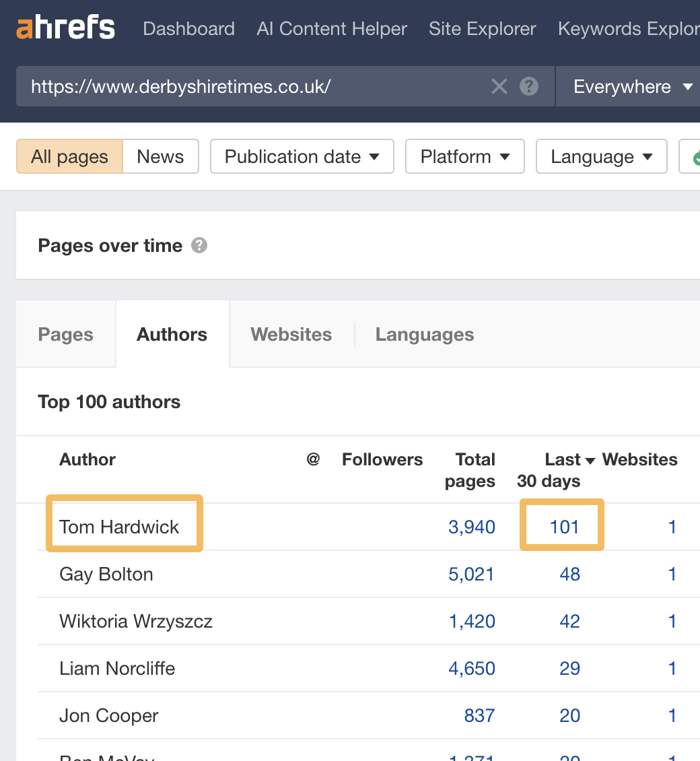Open help via question mark in the search bar
Image resolution: width=700 pixels, height=761 pixels.
529,86
